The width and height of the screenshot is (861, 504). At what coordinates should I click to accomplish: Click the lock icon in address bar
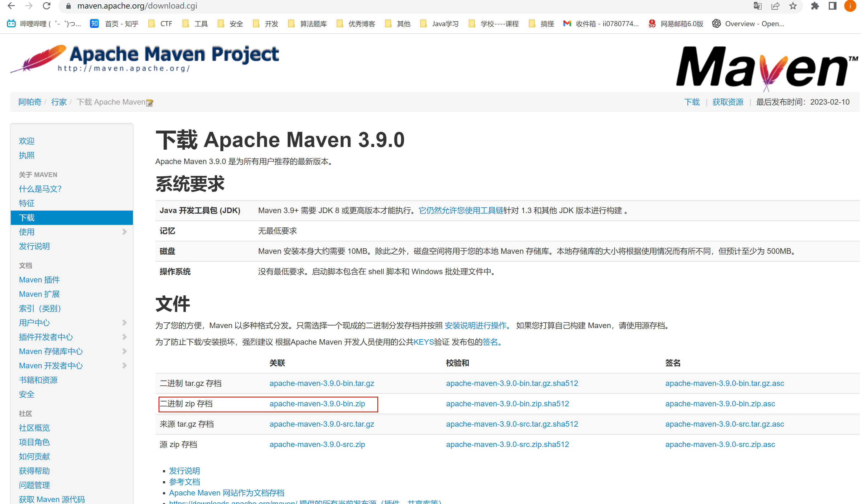(x=68, y=6)
